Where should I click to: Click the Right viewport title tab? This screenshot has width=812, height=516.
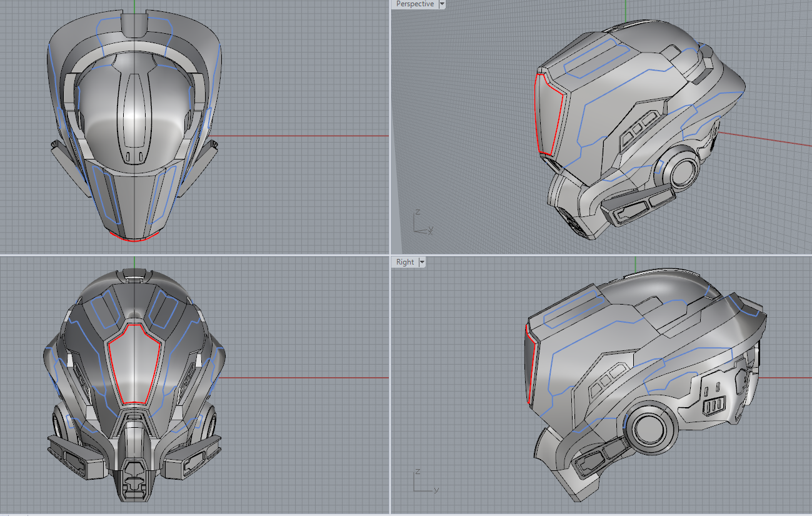point(404,261)
